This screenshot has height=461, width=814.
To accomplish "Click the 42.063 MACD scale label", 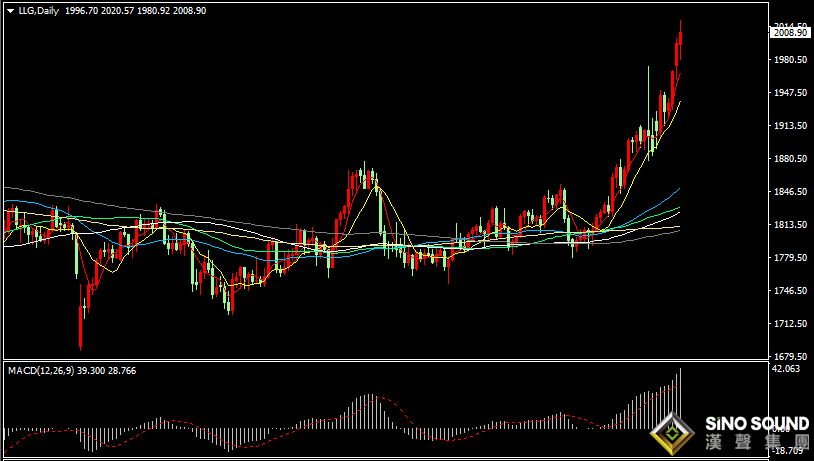I will click(x=786, y=369).
